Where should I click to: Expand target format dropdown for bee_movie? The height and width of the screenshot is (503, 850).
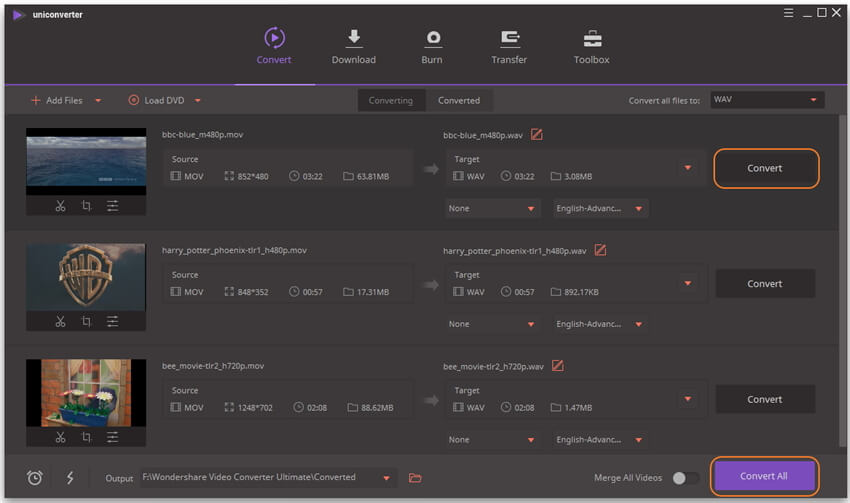(688, 399)
